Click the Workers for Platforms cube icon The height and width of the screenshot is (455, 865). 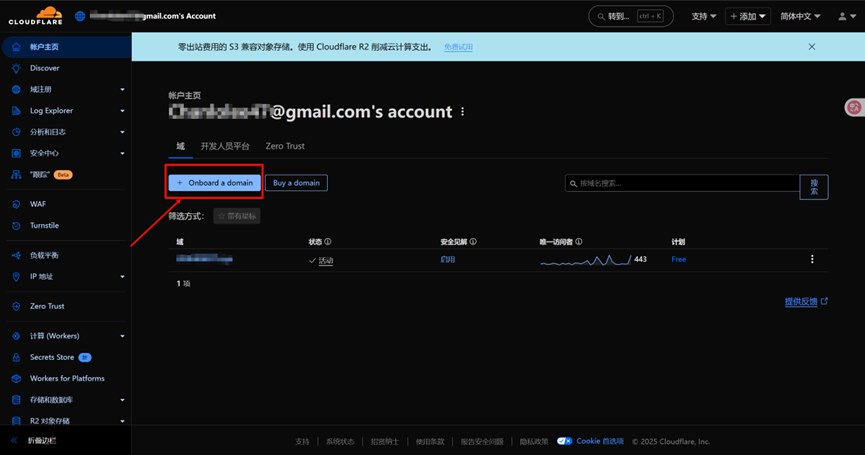pyautogui.click(x=16, y=378)
